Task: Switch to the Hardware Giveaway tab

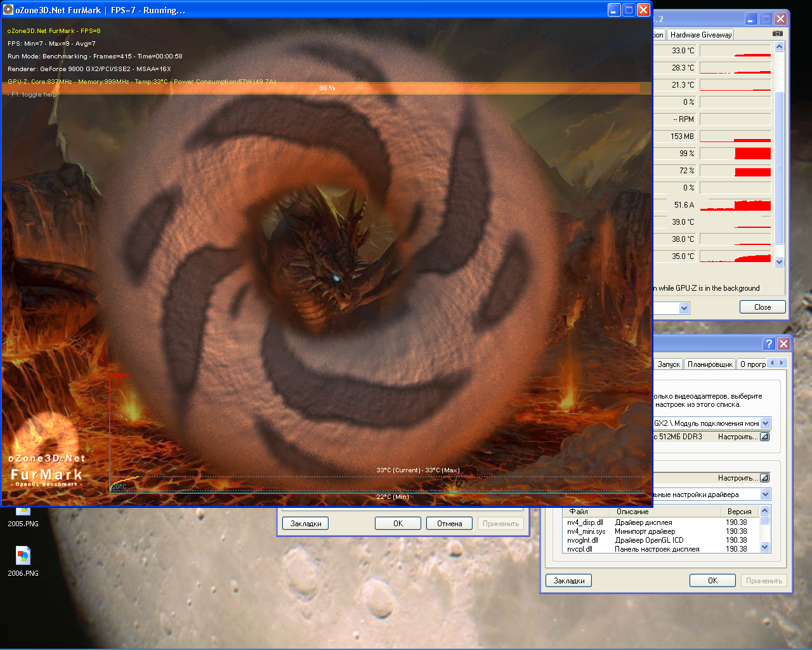Action: [700, 35]
